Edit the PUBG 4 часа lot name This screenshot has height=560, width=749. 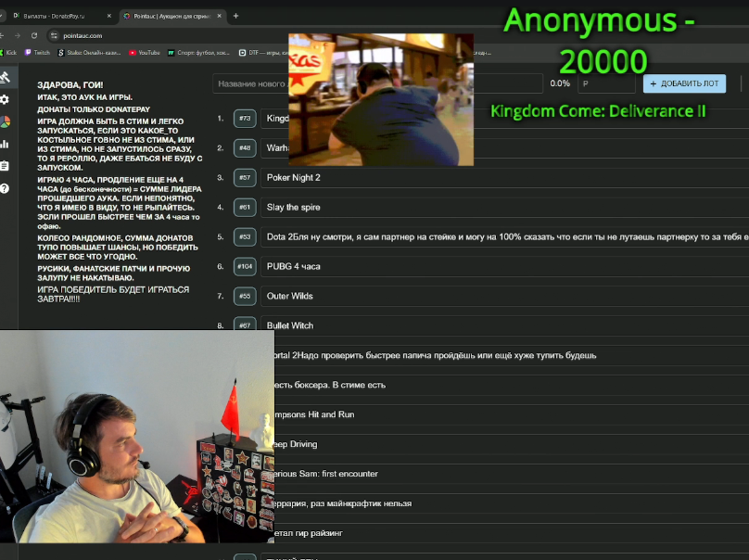coord(505,267)
